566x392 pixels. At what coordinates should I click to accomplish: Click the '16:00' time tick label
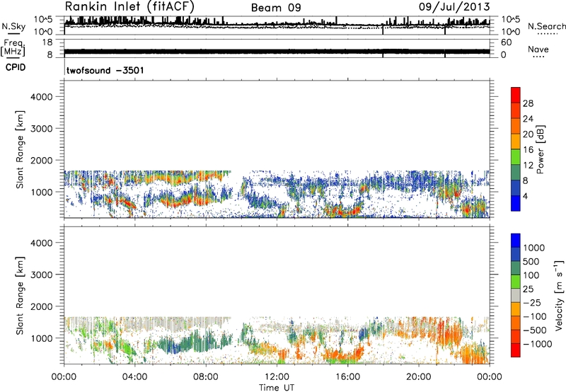(347, 377)
